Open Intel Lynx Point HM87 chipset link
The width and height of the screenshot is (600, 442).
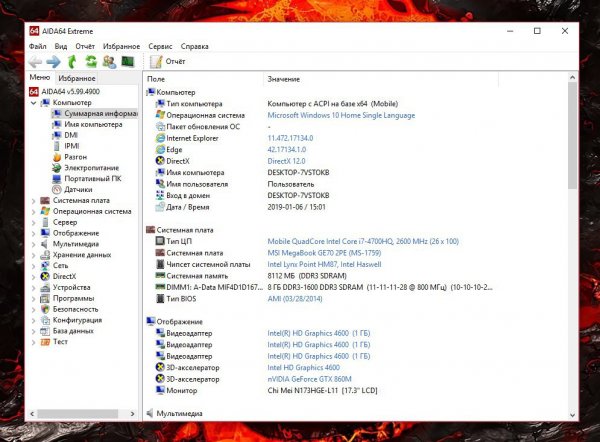click(x=324, y=264)
